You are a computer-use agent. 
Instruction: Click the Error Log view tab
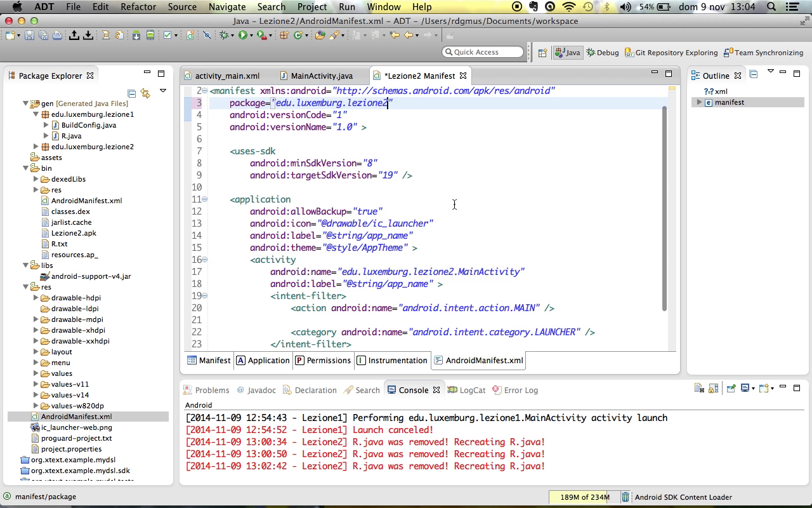[x=515, y=390]
